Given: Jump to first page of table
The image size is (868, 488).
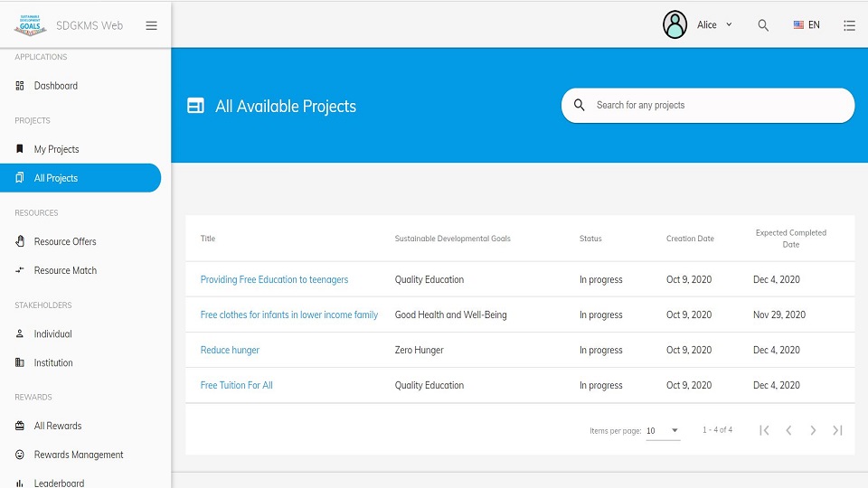Looking at the screenshot, I should coord(765,430).
